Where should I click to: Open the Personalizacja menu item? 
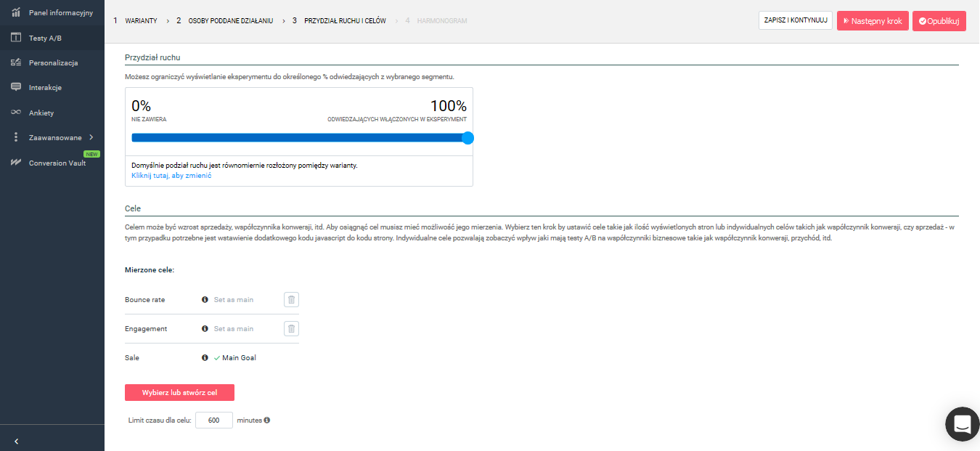point(53,62)
